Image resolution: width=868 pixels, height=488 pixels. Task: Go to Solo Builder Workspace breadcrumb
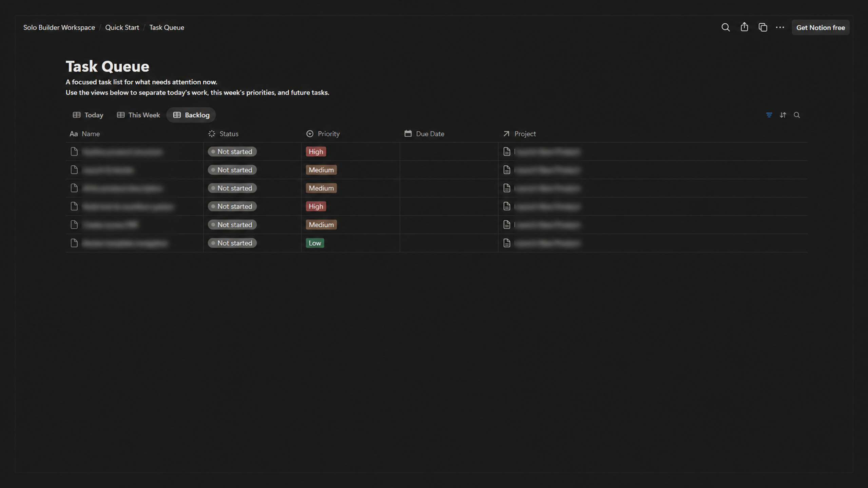[59, 27]
